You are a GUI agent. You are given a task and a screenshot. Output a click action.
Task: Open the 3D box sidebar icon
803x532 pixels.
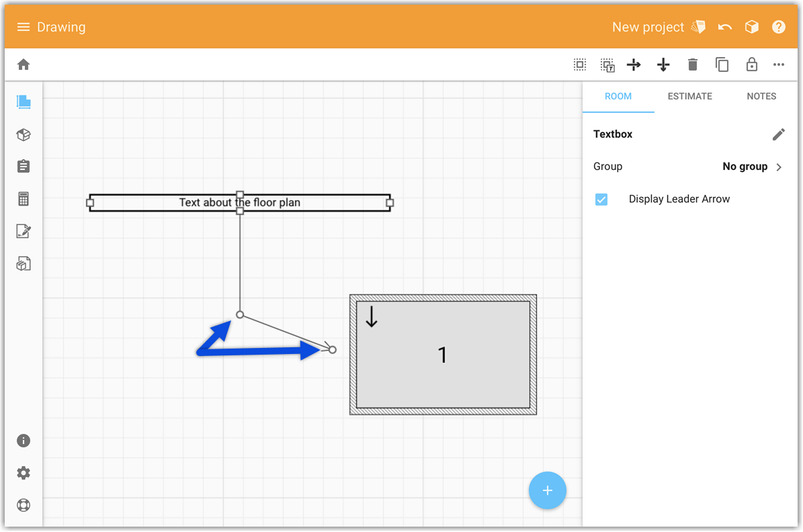tap(24, 134)
